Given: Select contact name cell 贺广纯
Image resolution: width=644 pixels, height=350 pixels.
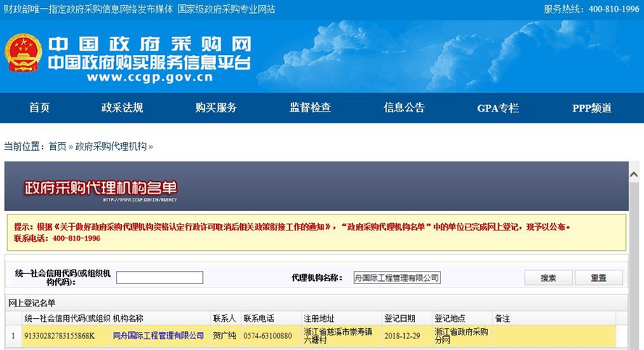Looking at the screenshot, I should click(x=224, y=336).
